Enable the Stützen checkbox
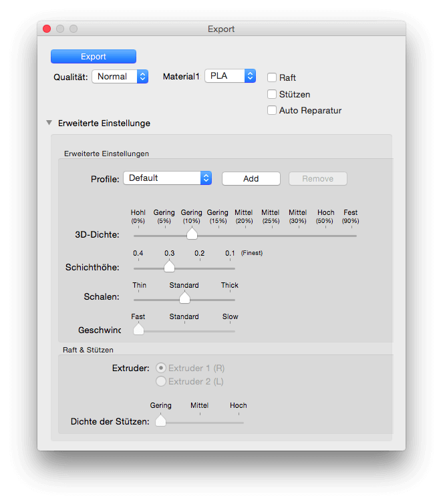Viewport: 443px width, 504px height. 272,94
